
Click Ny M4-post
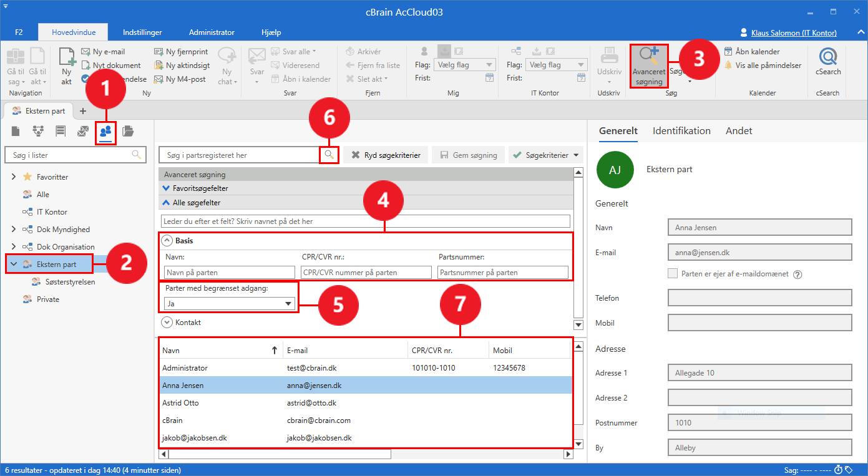click(x=180, y=79)
